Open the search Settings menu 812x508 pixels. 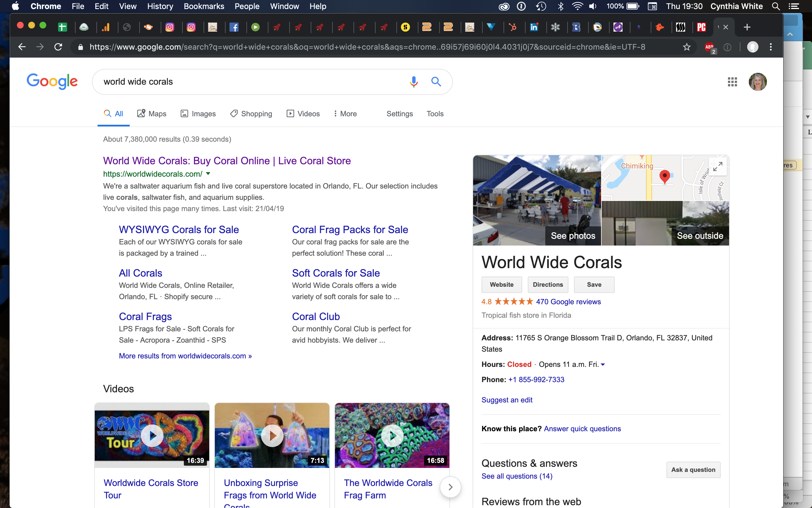coord(400,113)
